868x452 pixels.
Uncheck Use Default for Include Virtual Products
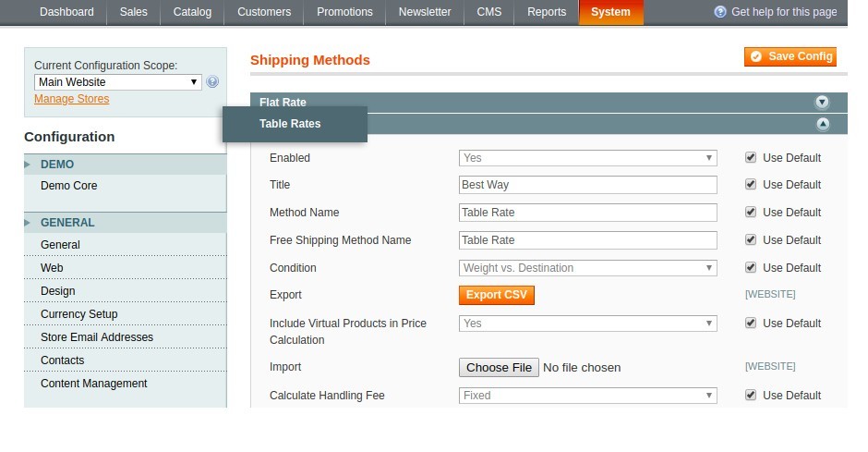(x=751, y=323)
